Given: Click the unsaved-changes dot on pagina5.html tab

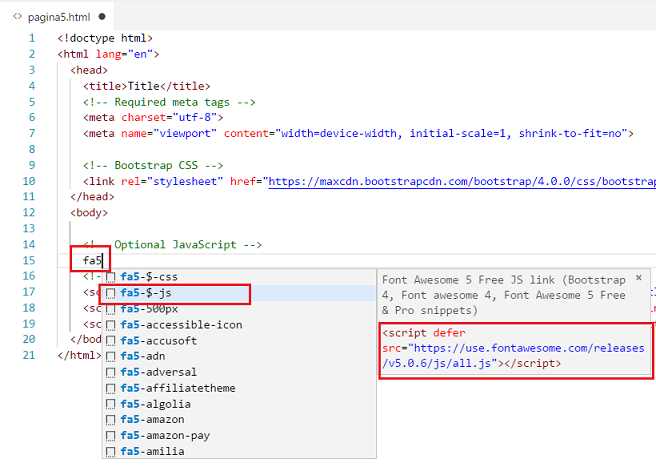Looking at the screenshot, I should (102, 17).
